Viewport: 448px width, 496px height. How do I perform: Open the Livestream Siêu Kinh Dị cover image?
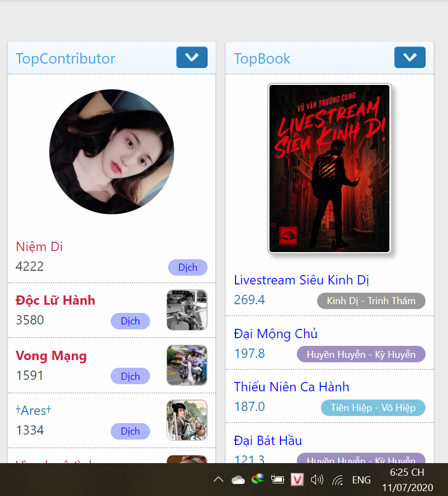click(x=330, y=168)
